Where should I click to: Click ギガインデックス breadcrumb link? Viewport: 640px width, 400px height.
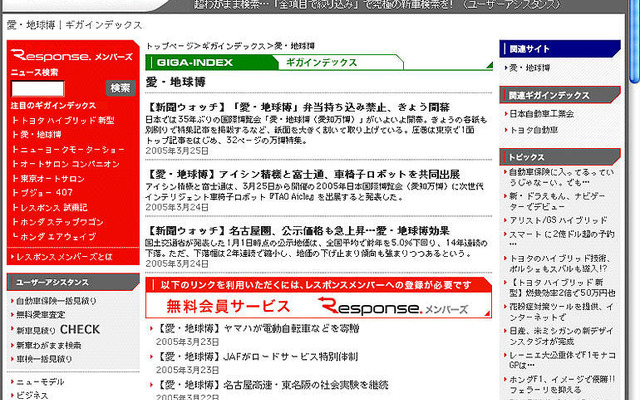click(x=233, y=46)
